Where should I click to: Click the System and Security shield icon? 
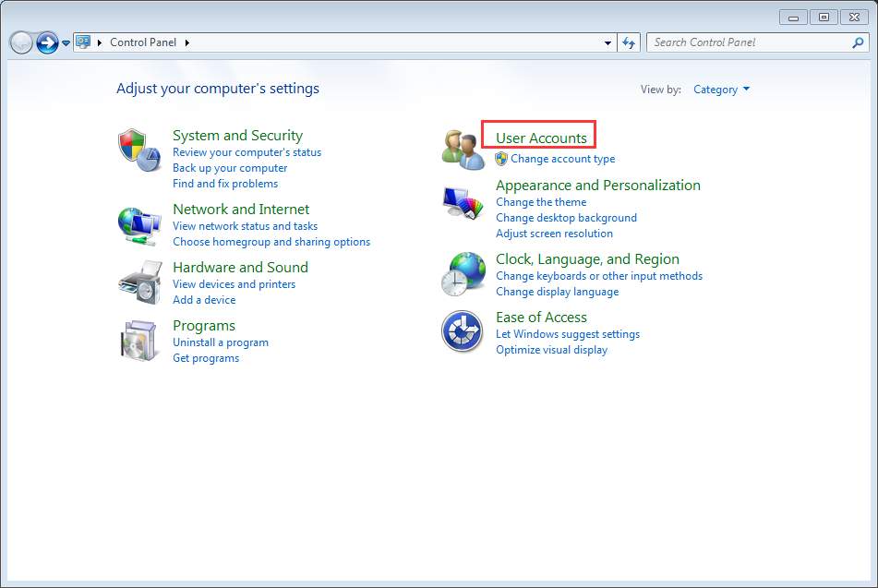click(x=139, y=150)
